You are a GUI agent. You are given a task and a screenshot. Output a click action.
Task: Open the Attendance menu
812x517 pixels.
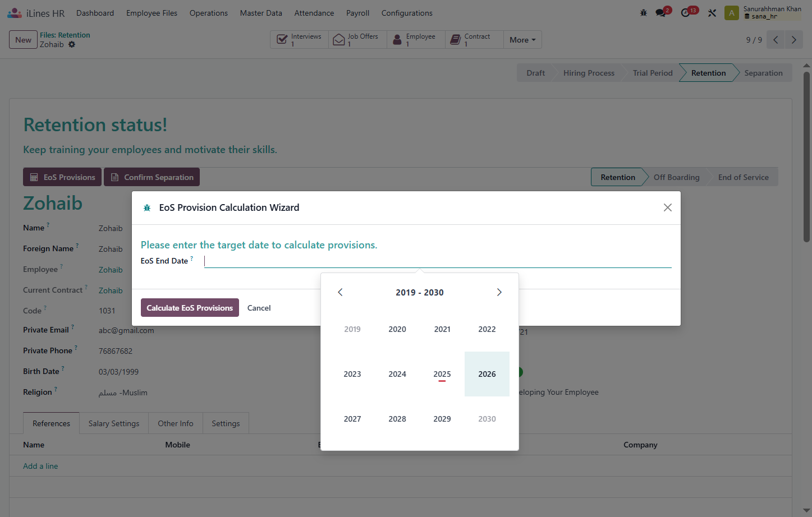click(314, 13)
